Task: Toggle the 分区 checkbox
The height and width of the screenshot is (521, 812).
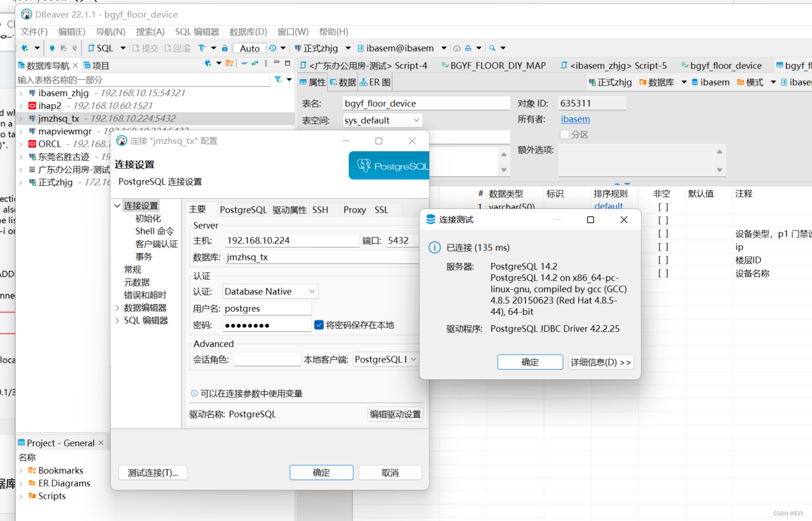Action: click(565, 134)
